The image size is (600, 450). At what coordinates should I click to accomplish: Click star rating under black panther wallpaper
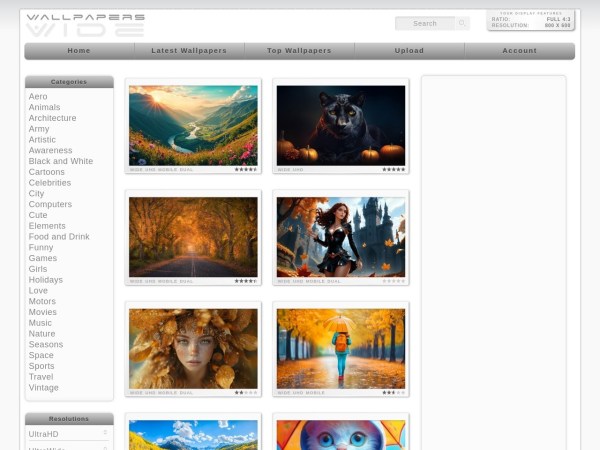(393, 170)
